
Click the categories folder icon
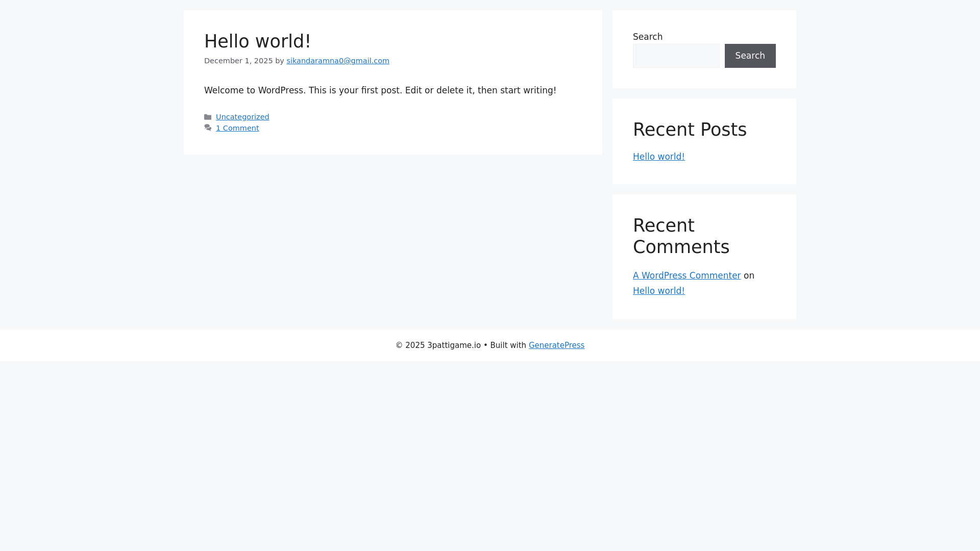coord(208,117)
